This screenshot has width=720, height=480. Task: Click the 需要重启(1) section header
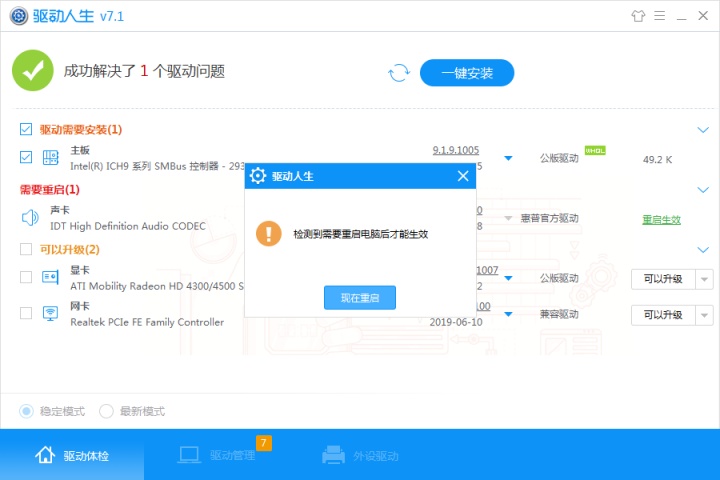click(50, 189)
